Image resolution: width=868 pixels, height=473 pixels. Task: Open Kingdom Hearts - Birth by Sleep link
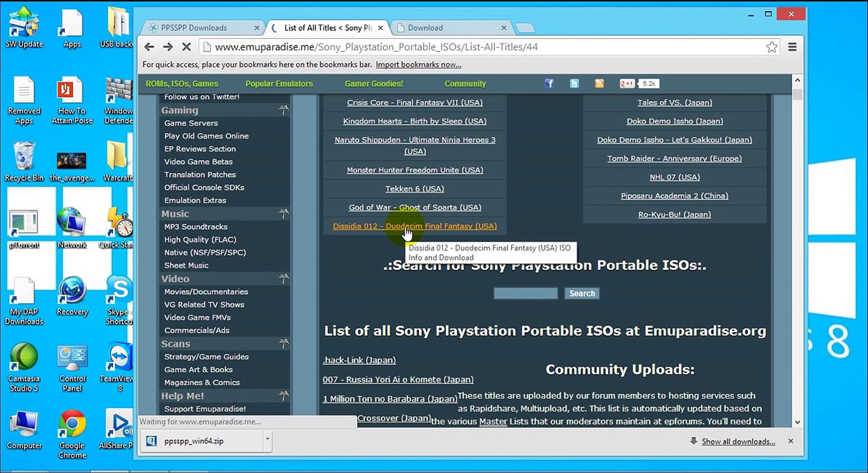tap(415, 121)
